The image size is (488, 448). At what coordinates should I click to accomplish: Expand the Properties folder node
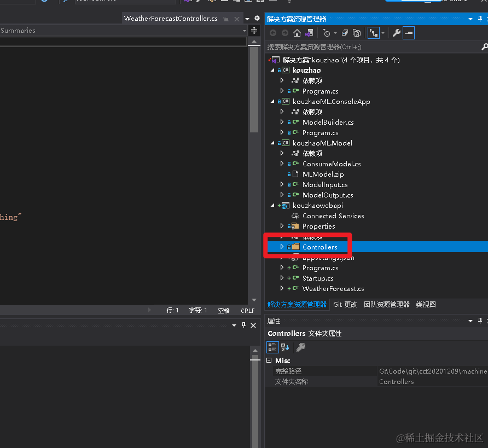(282, 226)
